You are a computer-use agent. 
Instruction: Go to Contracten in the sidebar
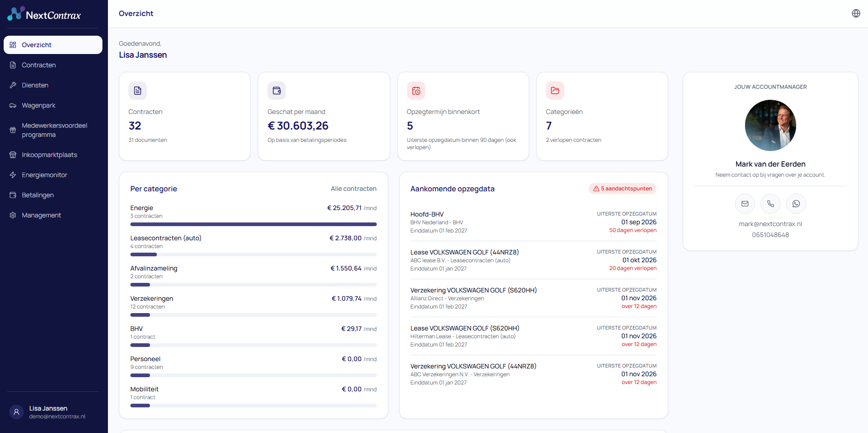point(53,65)
